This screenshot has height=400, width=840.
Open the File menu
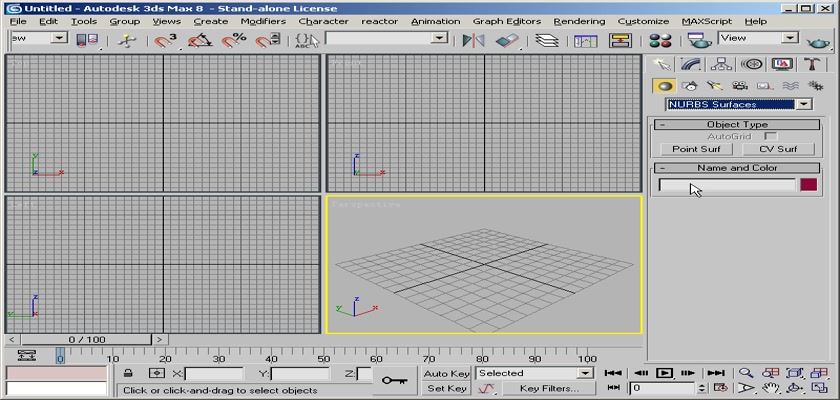click(x=18, y=21)
